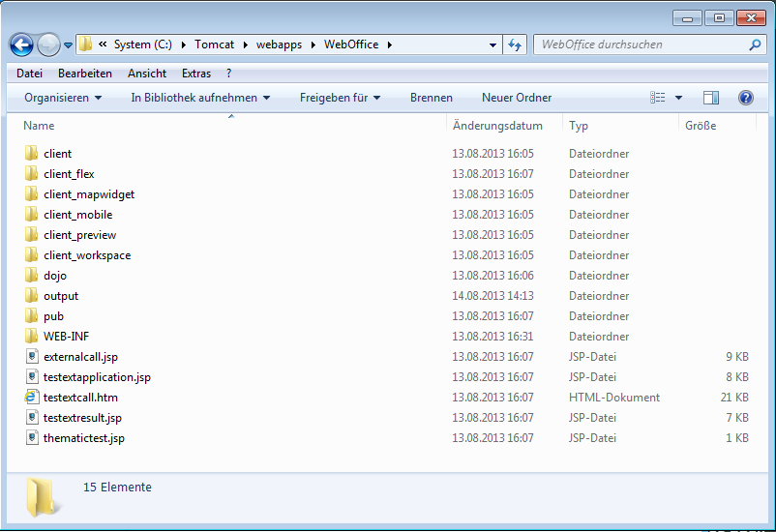Click the folder name WEB-INF
Screen dimensions: 776x532
67,337
